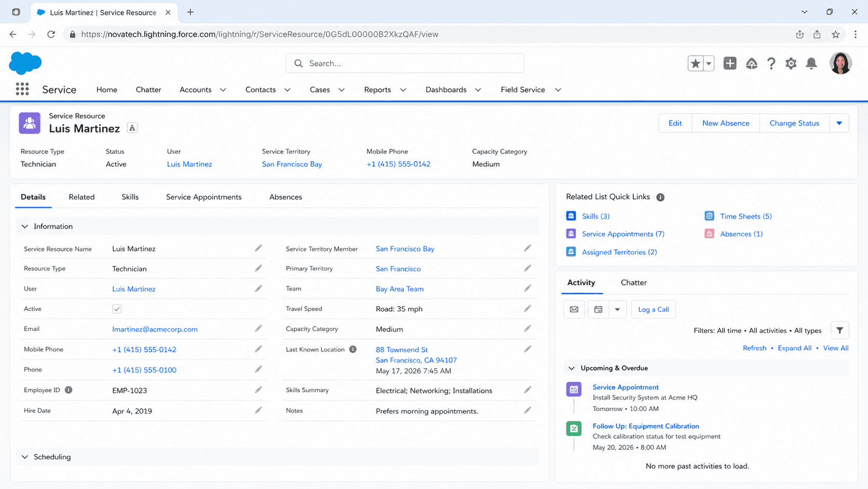Open the activity filter funnel icon
This screenshot has height=489, width=868.
pyautogui.click(x=840, y=331)
